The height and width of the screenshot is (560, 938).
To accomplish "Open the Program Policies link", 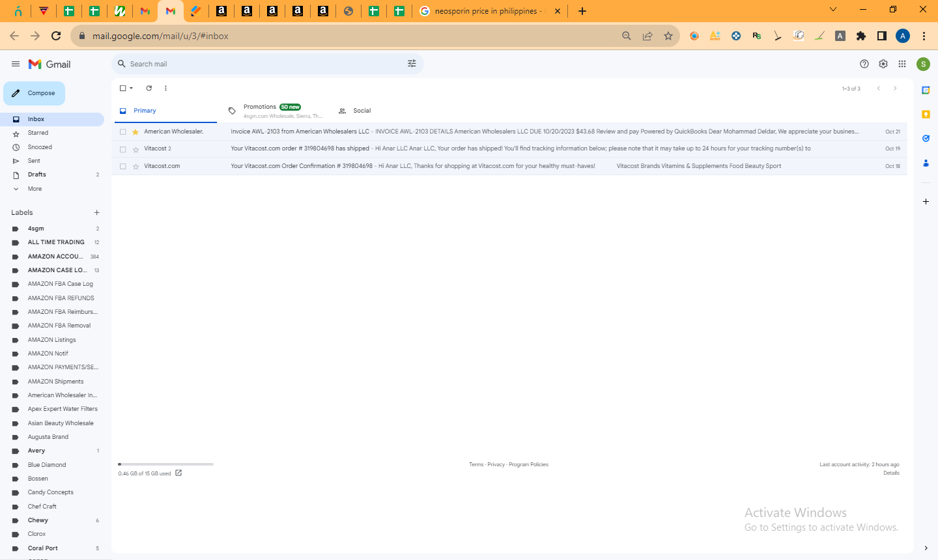I will click(x=528, y=464).
